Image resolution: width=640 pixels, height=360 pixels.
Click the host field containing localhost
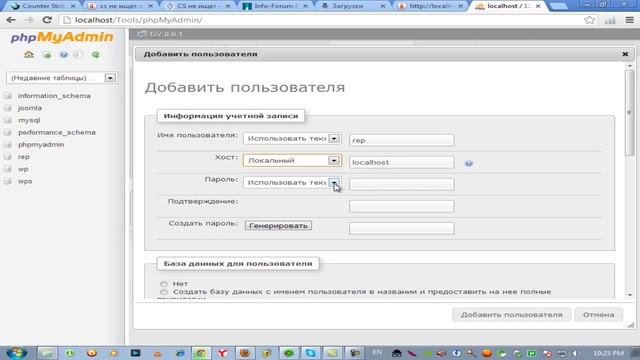click(x=402, y=162)
